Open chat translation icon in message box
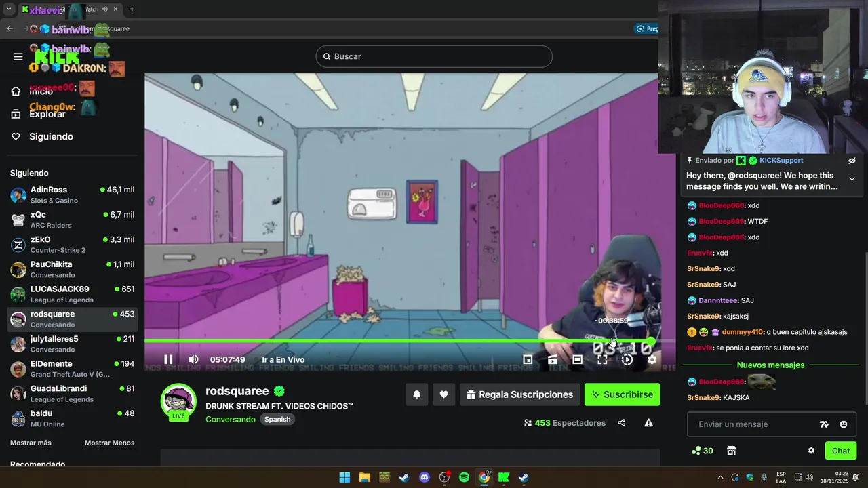The width and height of the screenshot is (868, 488). pos(824,424)
